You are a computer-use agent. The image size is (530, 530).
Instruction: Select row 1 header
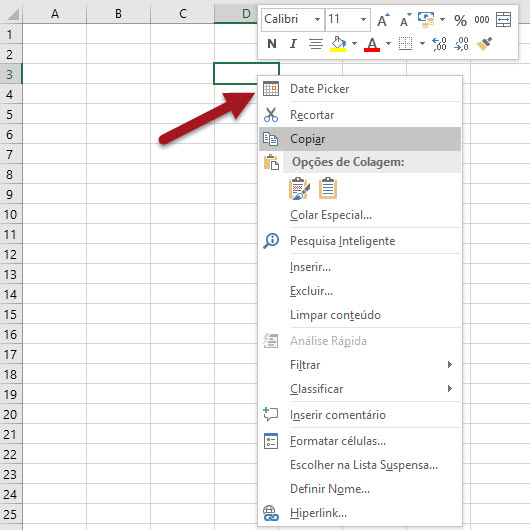(x=11, y=34)
